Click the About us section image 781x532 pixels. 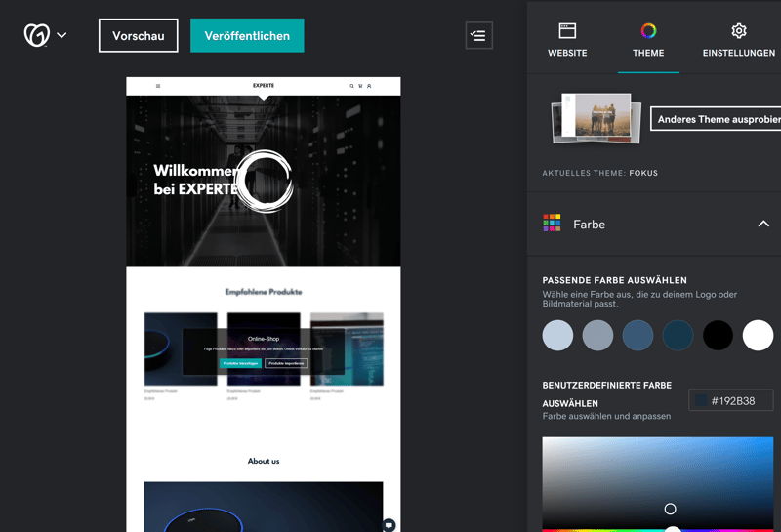pyautogui.click(x=264, y=507)
